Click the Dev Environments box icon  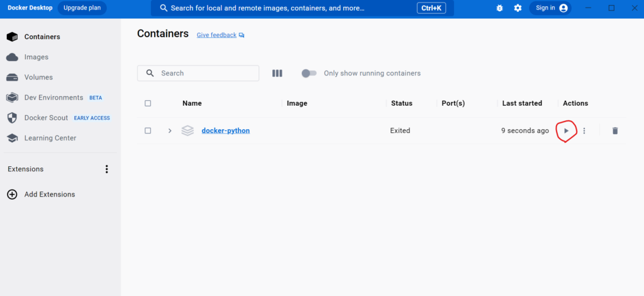click(x=13, y=98)
